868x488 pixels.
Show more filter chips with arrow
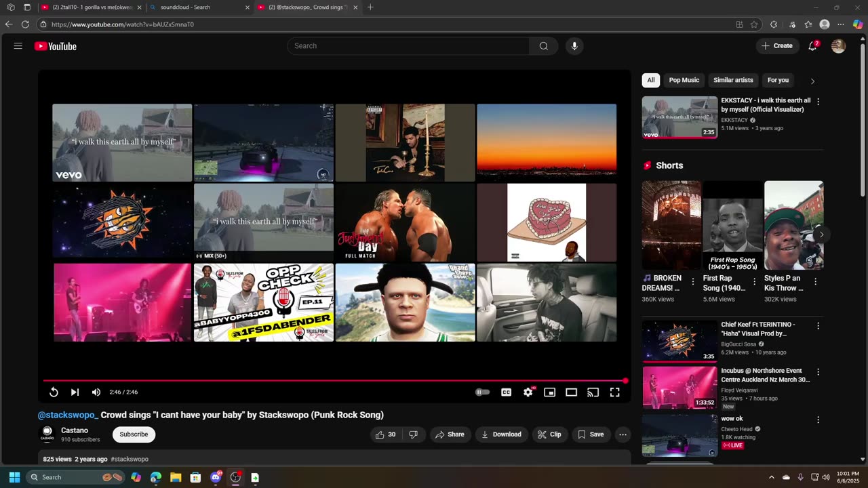[x=812, y=81]
